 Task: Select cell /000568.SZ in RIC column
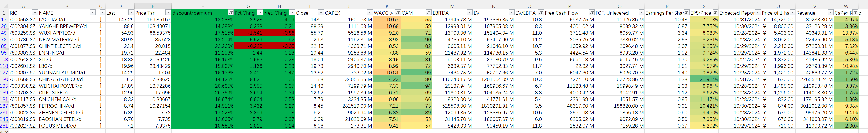[23, 19]
